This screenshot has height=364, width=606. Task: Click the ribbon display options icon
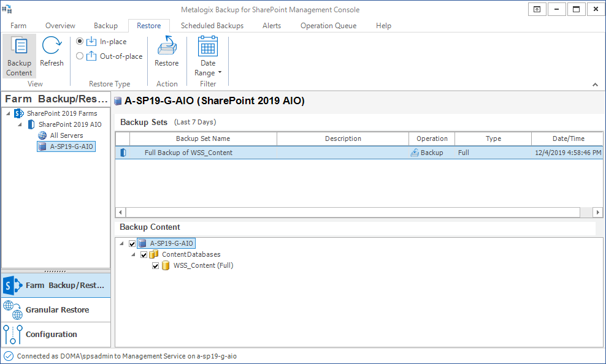click(537, 9)
